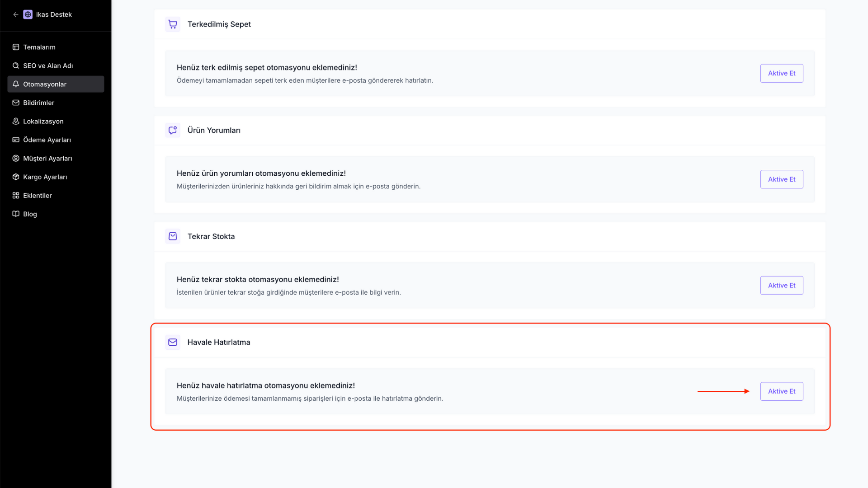Click the Ürün Yorumları comment icon

(x=173, y=130)
